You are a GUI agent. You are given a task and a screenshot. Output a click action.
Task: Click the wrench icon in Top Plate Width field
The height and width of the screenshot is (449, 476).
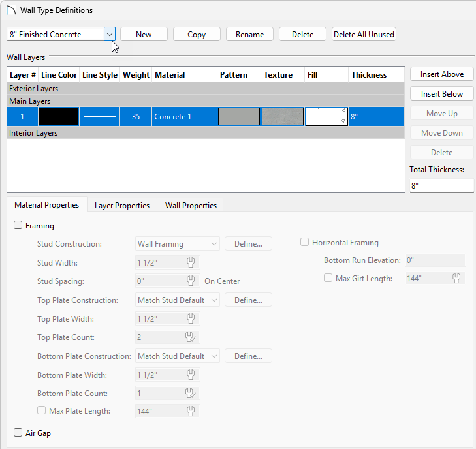191,318
